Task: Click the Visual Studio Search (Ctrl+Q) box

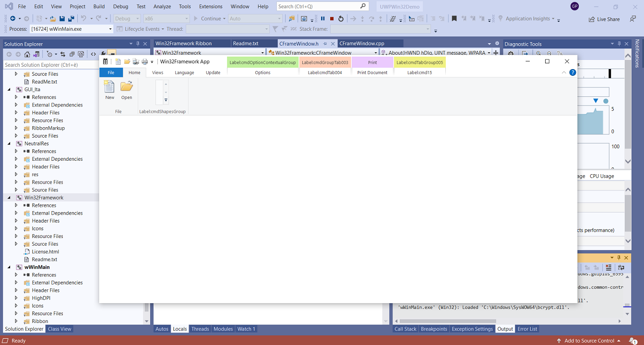Action: (322, 6)
